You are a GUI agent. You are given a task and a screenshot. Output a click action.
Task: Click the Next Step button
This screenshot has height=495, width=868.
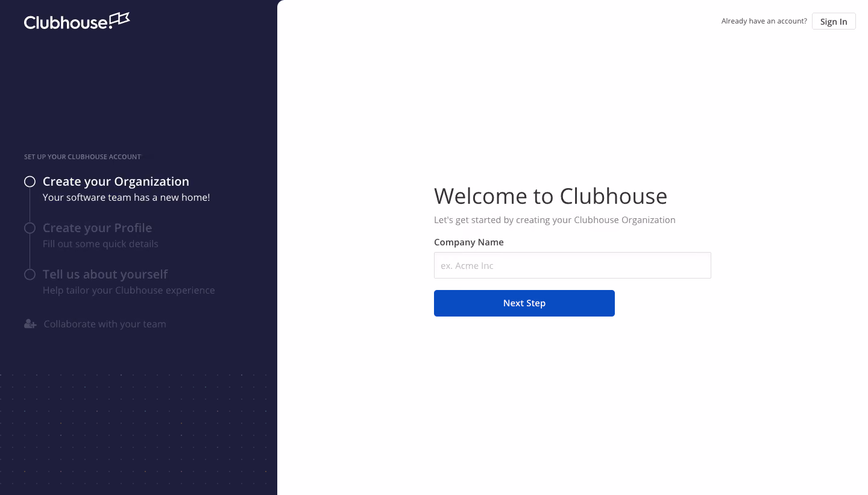(x=524, y=303)
